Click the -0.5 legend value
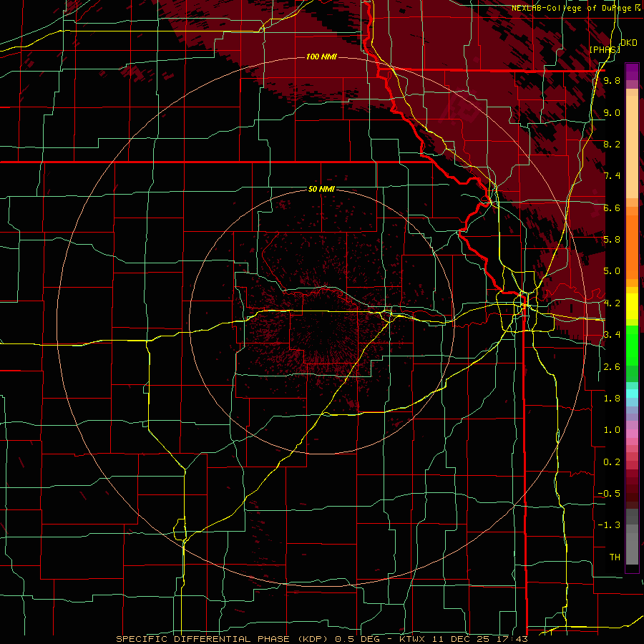 pyautogui.click(x=609, y=494)
